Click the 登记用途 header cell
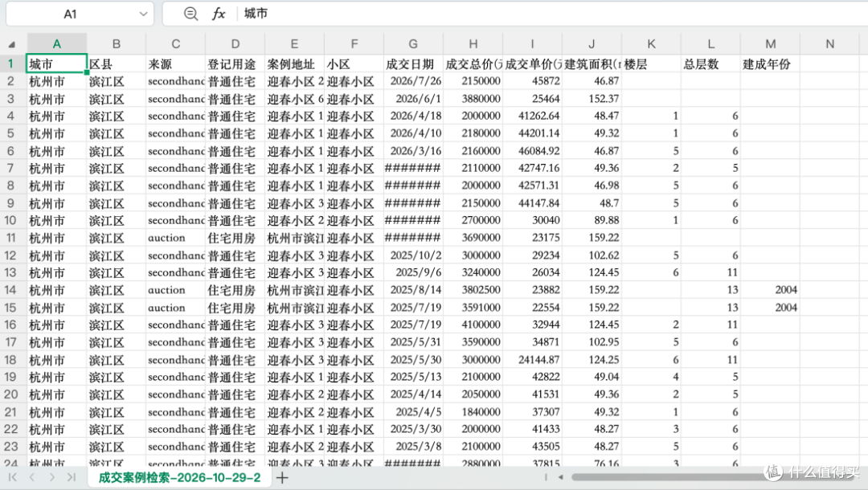This screenshot has width=868, height=490. [235, 63]
